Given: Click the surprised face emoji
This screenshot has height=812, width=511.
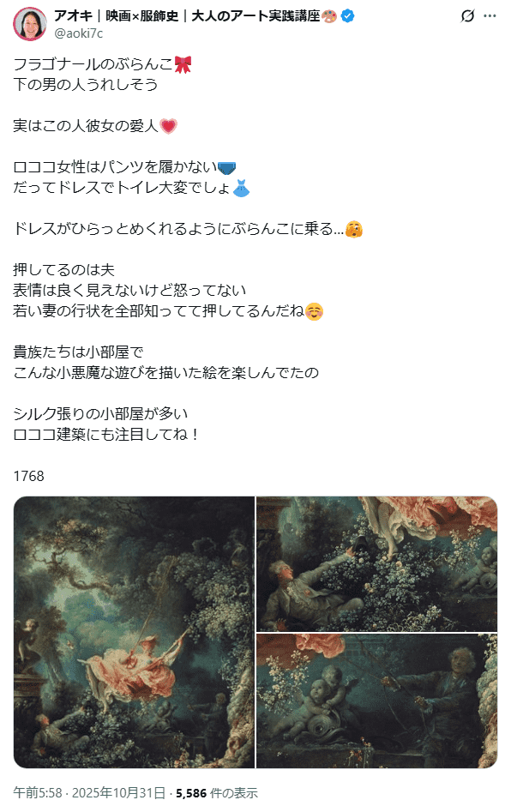Looking at the screenshot, I should tap(354, 229).
